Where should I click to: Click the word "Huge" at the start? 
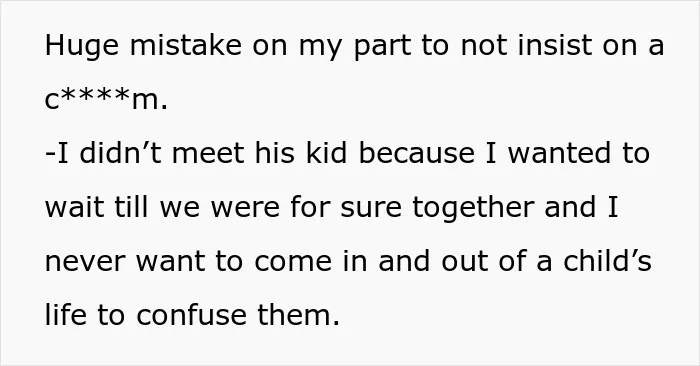click(x=82, y=47)
